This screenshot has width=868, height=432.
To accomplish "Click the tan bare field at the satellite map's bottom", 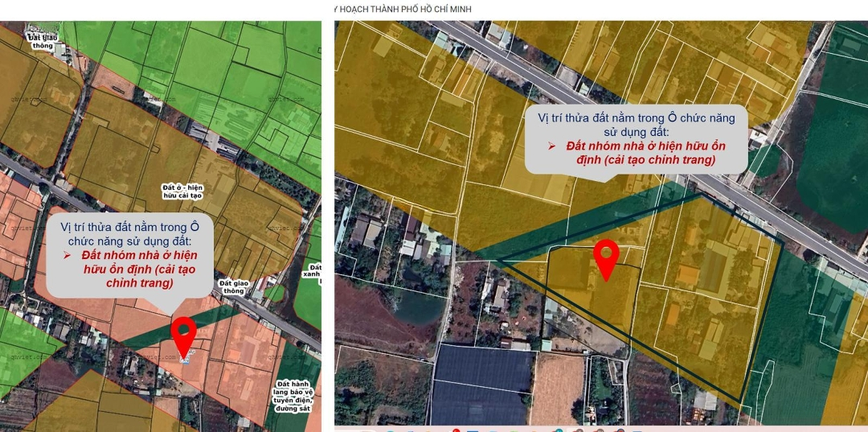I will (x=556, y=389).
